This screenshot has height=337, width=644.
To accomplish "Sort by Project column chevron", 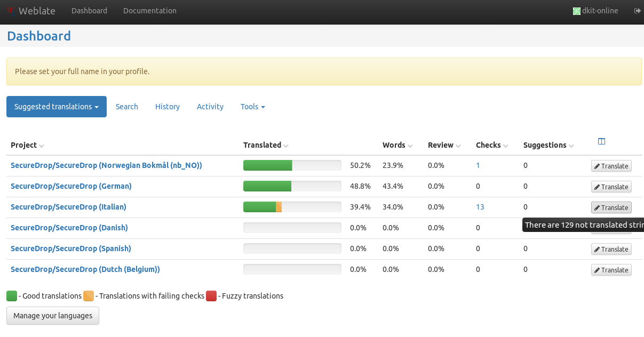I will [42, 146].
